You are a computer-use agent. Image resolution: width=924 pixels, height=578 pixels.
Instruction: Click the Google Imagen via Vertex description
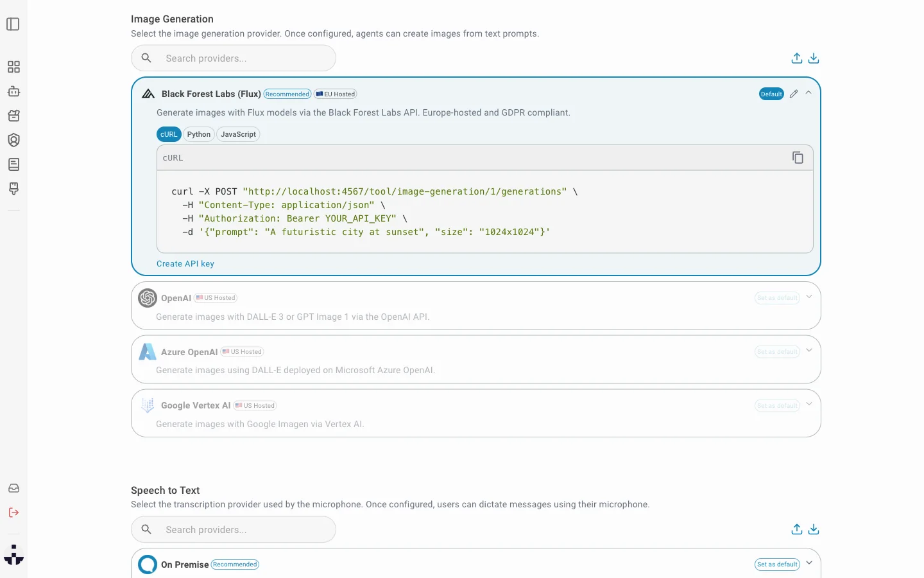[x=260, y=424]
